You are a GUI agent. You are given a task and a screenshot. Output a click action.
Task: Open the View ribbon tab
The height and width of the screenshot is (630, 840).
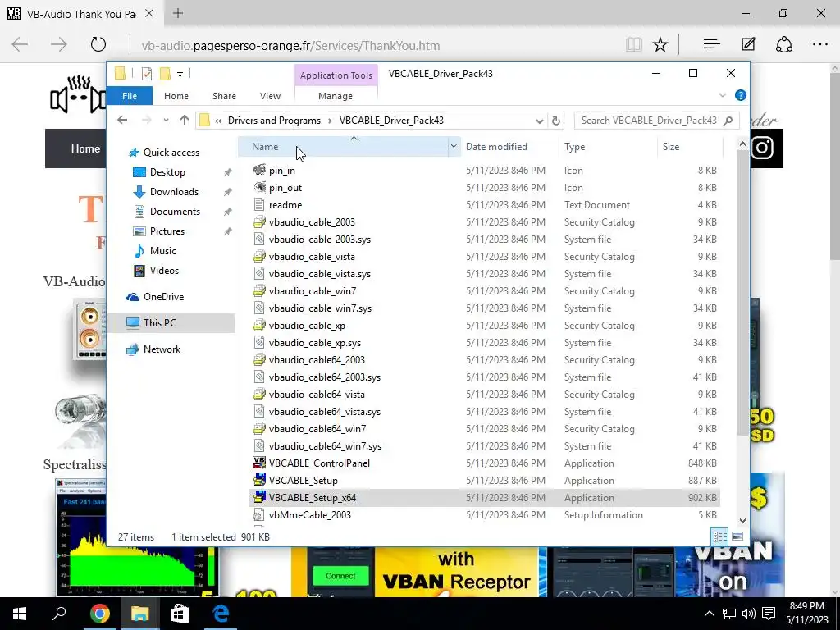pyautogui.click(x=270, y=96)
